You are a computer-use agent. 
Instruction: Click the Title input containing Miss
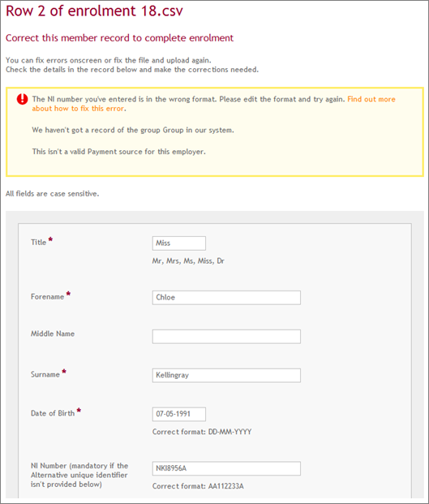(x=179, y=243)
